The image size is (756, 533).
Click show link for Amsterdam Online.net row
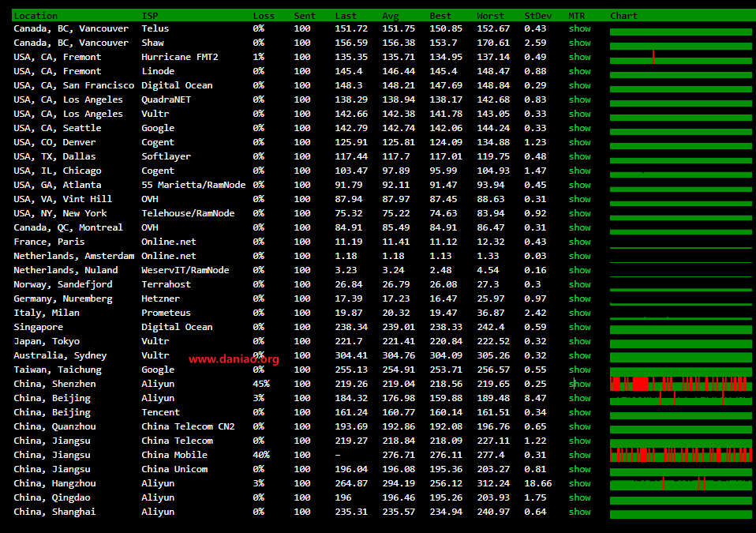click(579, 256)
